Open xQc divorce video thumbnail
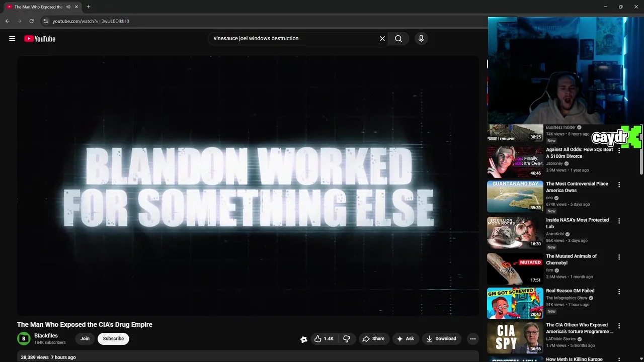Image resolution: width=644 pixels, height=362 pixels. [x=515, y=162]
